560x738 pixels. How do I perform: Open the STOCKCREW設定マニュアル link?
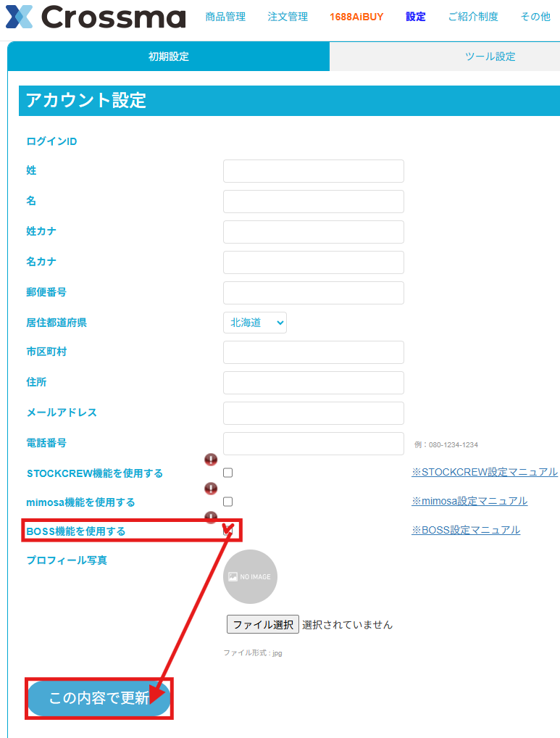[485, 472]
